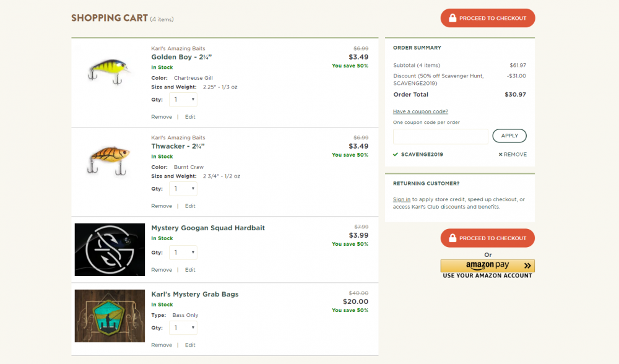Screen dimensions: 619x364
Task: Click the double-arrow icon on Amazon Pay
Action: 527,266
